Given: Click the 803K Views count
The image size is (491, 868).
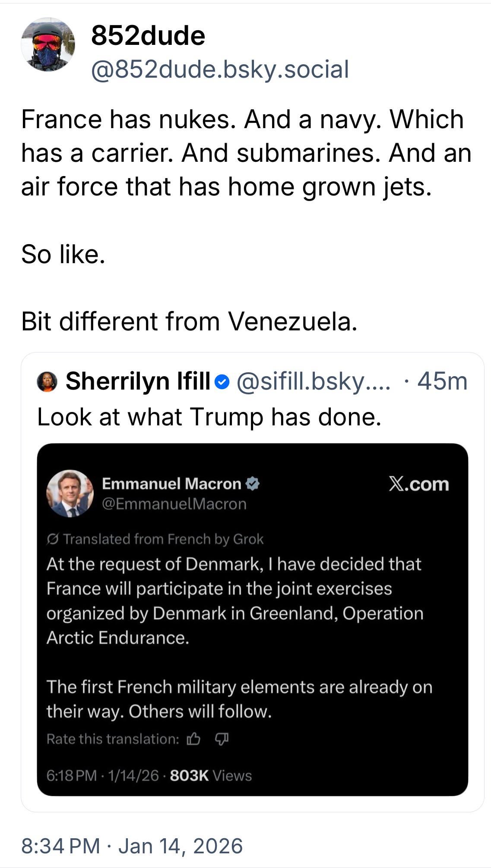Looking at the screenshot, I should 211,776.
